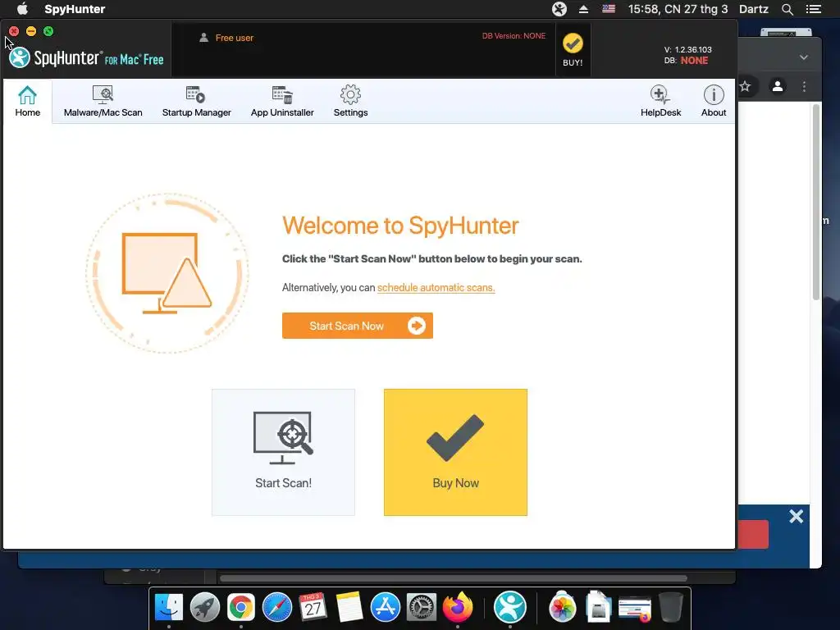Click the vertical scrollbar in Chrome window

(x=816, y=203)
